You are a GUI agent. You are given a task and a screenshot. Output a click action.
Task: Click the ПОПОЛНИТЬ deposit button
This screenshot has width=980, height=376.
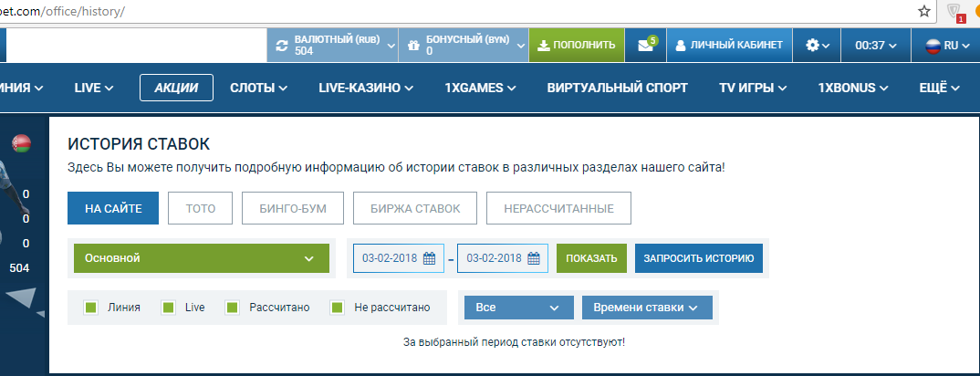(x=577, y=45)
